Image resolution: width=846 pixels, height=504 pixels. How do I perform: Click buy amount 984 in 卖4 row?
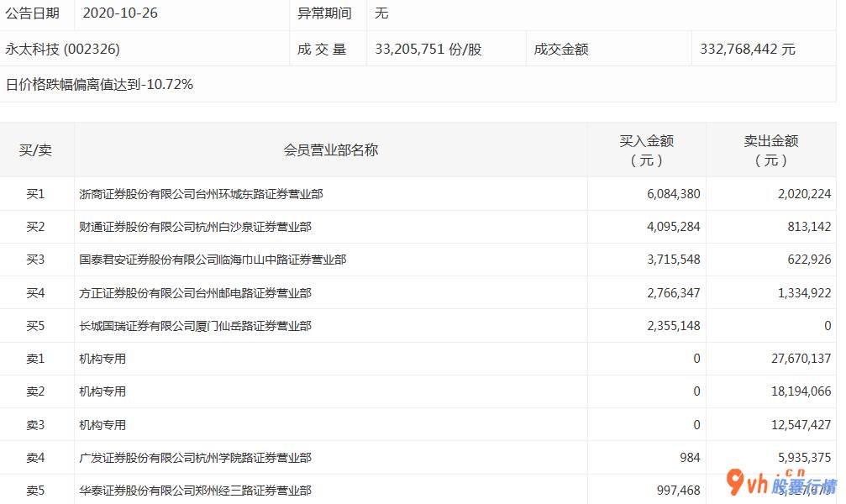point(690,458)
